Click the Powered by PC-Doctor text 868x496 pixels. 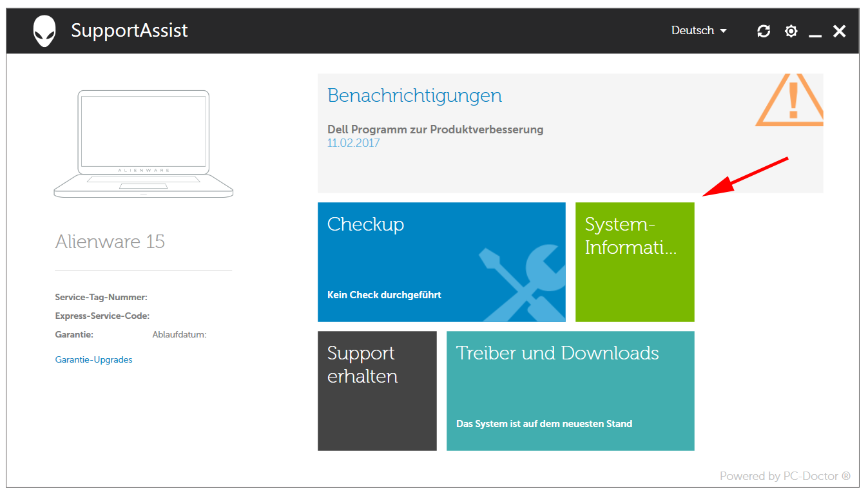(x=785, y=476)
